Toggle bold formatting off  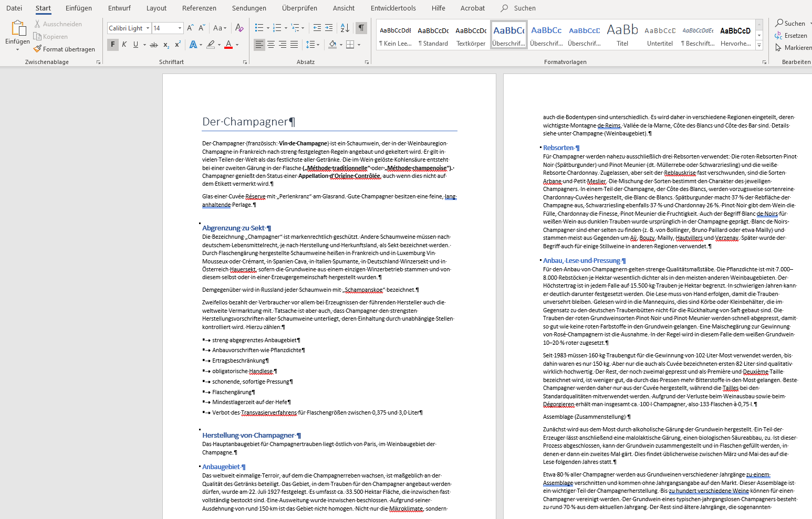point(112,45)
